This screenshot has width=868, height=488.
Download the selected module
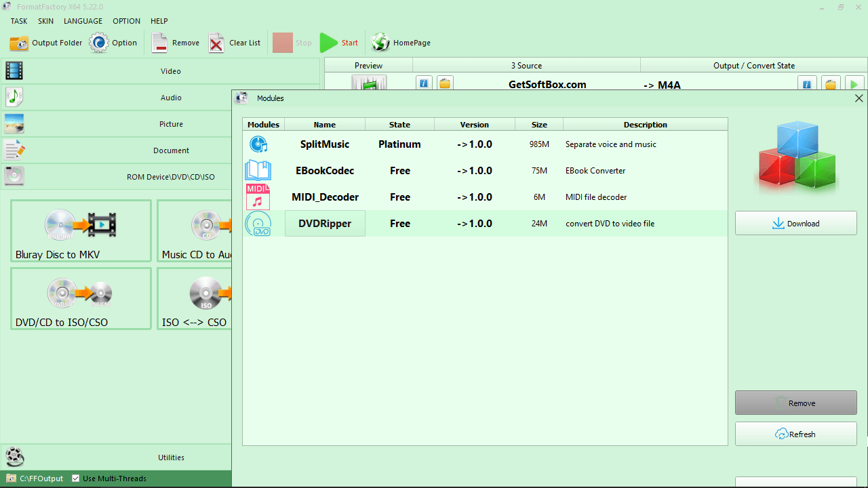(x=796, y=224)
